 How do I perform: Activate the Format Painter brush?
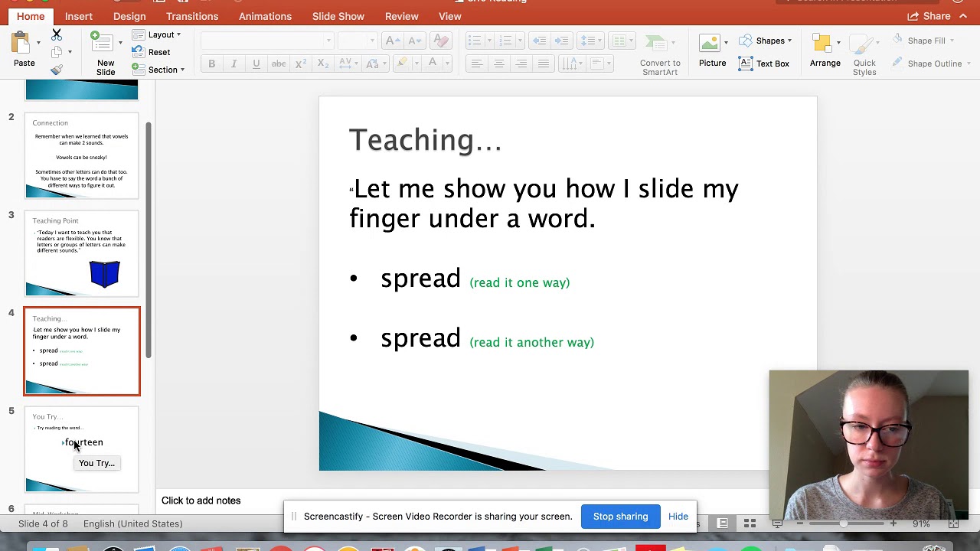tap(57, 70)
